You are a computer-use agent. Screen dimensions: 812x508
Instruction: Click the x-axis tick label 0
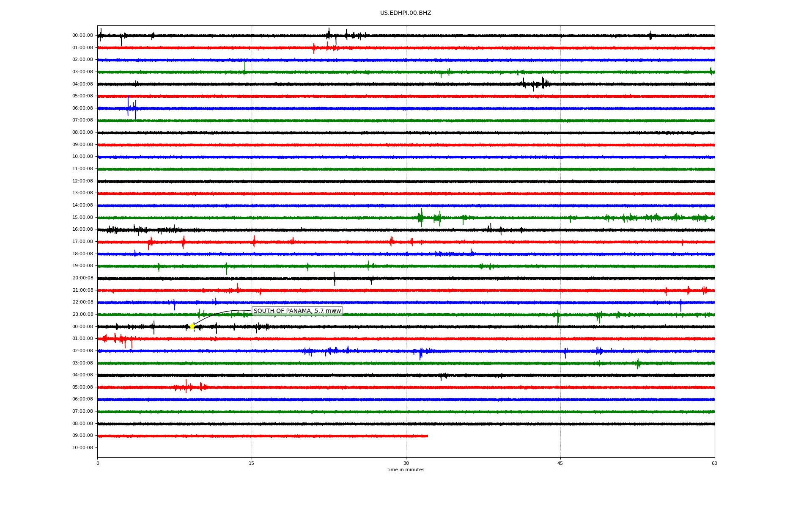click(x=98, y=463)
